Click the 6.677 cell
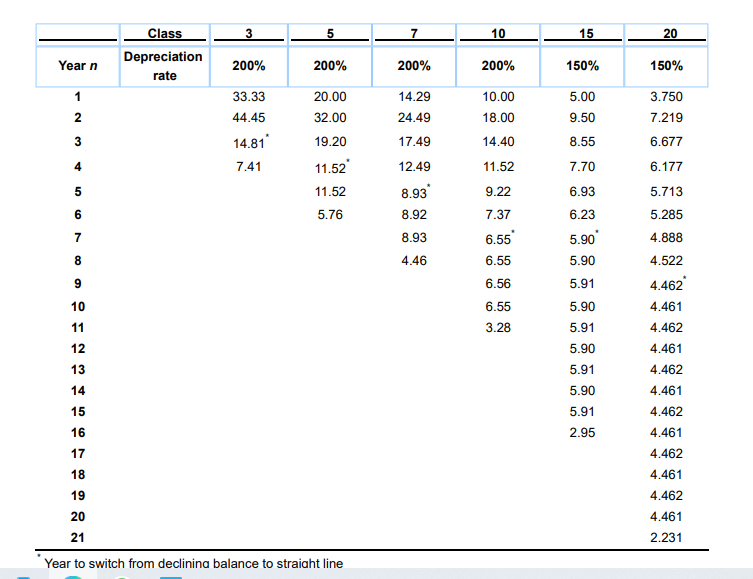Screen dimensions: 753x579 [x=666, y=142]
